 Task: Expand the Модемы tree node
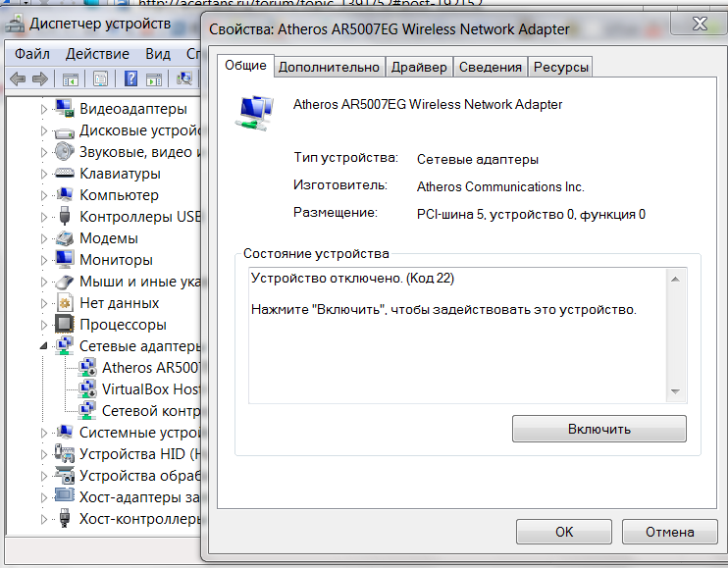point(44,238)
